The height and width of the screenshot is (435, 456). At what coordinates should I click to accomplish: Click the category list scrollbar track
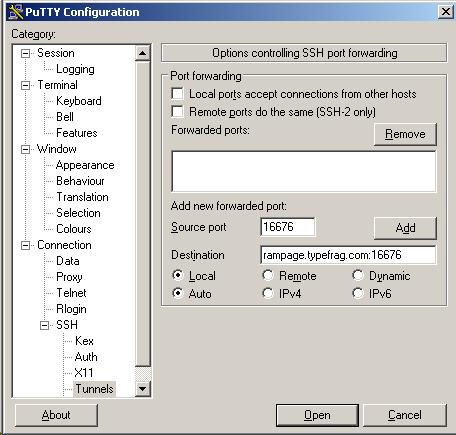pyautogui.click(x=143, y=213)
